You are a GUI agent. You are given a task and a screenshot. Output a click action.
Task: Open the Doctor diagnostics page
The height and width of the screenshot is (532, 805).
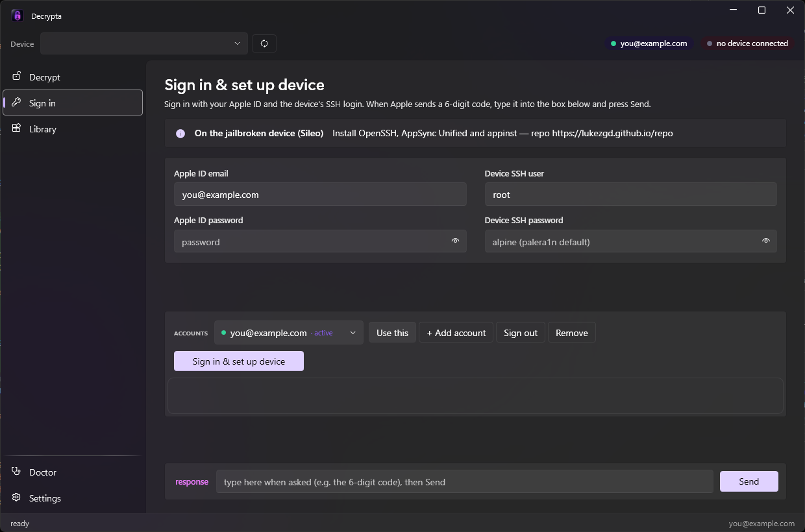pyautogui.click(x=73, y=472)
